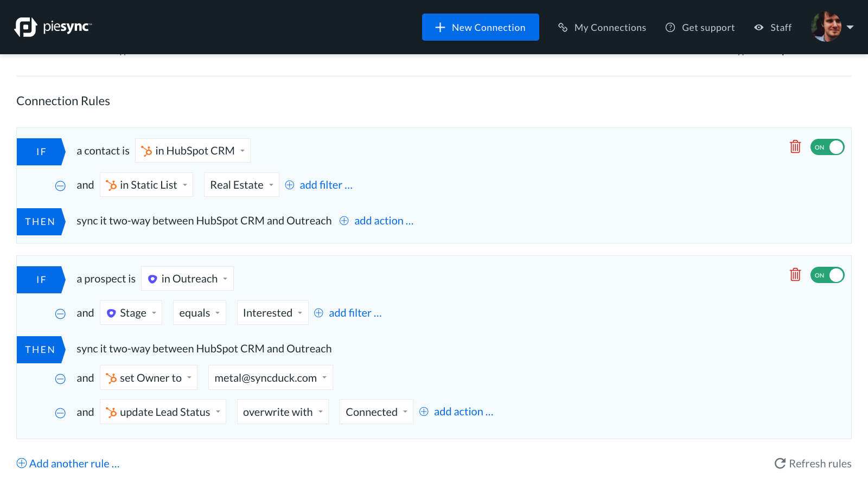Open the Real Estate list dropdown
Viewport: 868px width, 488px height.
[241, 185]
